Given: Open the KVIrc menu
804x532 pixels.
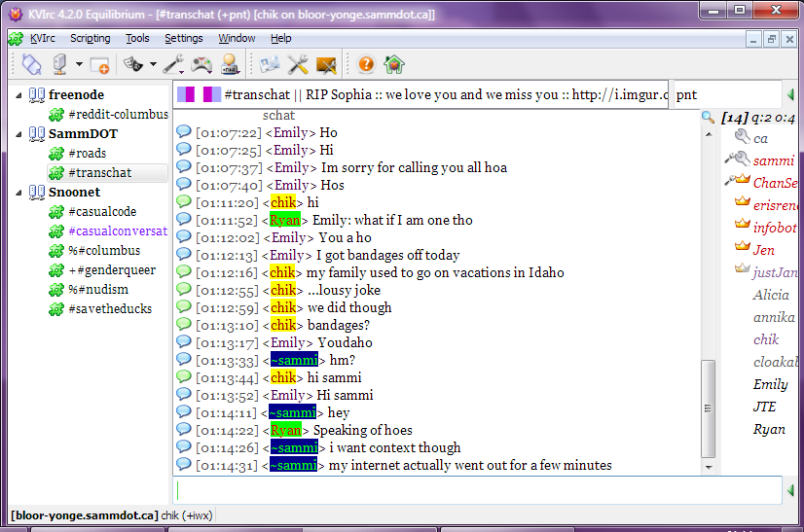Looking at the screenshot, I should pos(42,39).
